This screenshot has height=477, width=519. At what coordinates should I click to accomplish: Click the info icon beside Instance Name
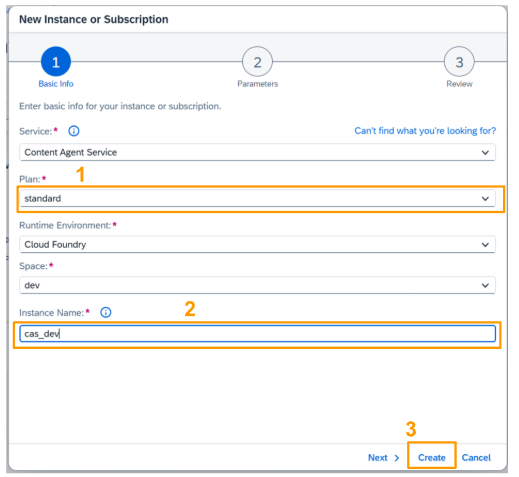[x=106, y=312]
